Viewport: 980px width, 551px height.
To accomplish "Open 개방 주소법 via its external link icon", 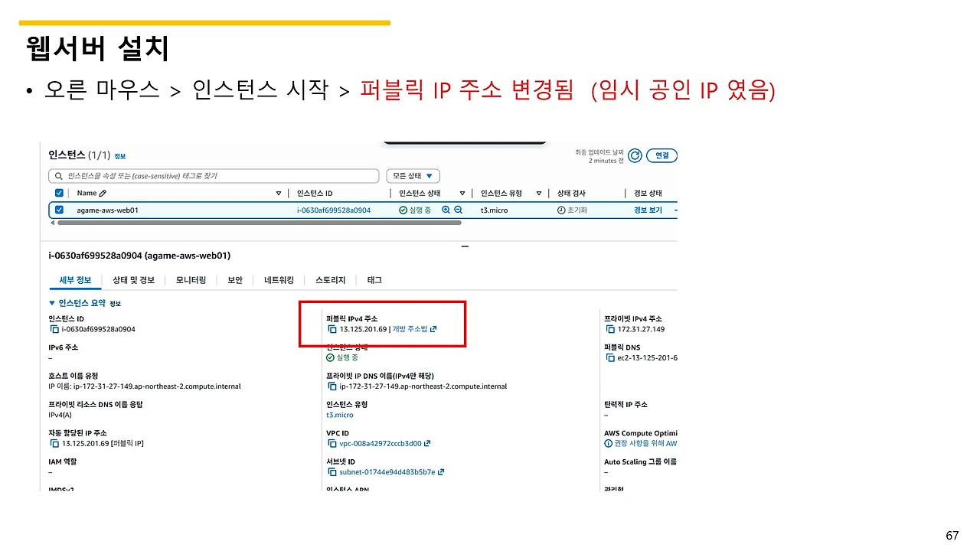I will click(x=431, y=328).
